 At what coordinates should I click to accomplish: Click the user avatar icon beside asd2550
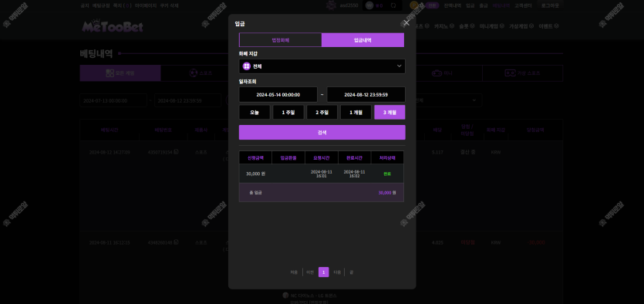tap(331, 5)
